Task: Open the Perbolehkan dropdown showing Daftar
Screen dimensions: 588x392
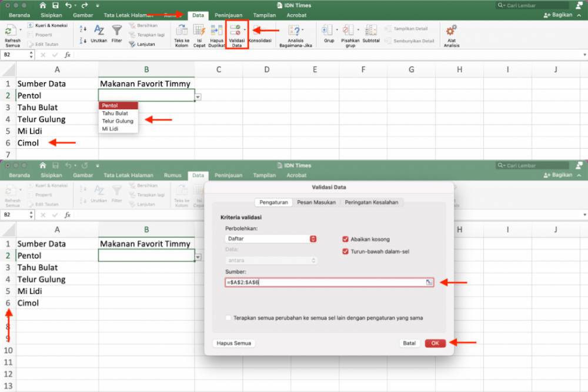Action: tap(270, 239)
